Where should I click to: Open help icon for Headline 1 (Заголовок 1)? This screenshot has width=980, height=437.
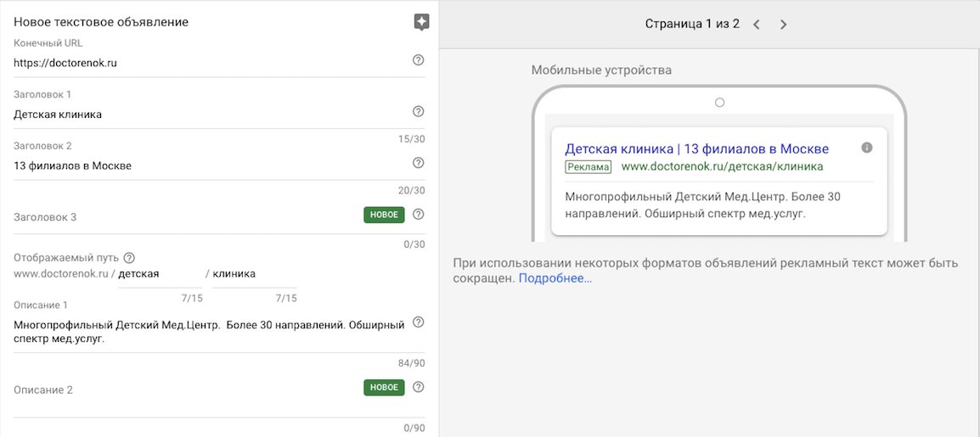click(419, 111)
